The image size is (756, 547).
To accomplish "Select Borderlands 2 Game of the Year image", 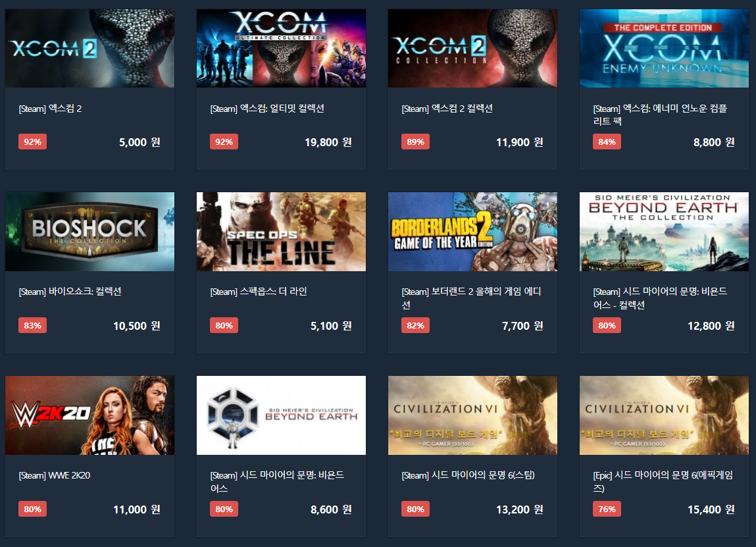I will point(472,232).
